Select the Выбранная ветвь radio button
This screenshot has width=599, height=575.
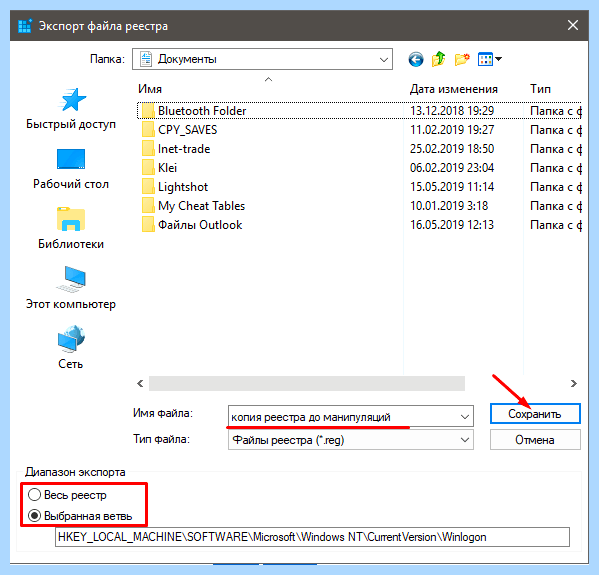34,516
